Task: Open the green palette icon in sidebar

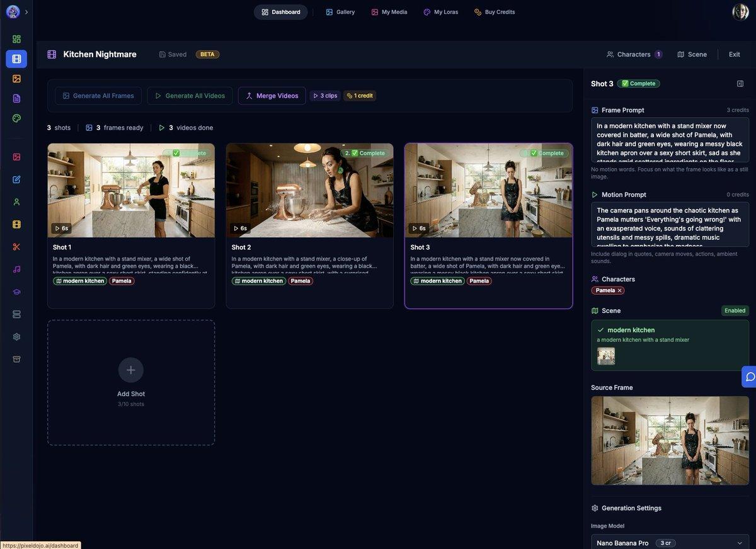Action: tap(16, 118)
